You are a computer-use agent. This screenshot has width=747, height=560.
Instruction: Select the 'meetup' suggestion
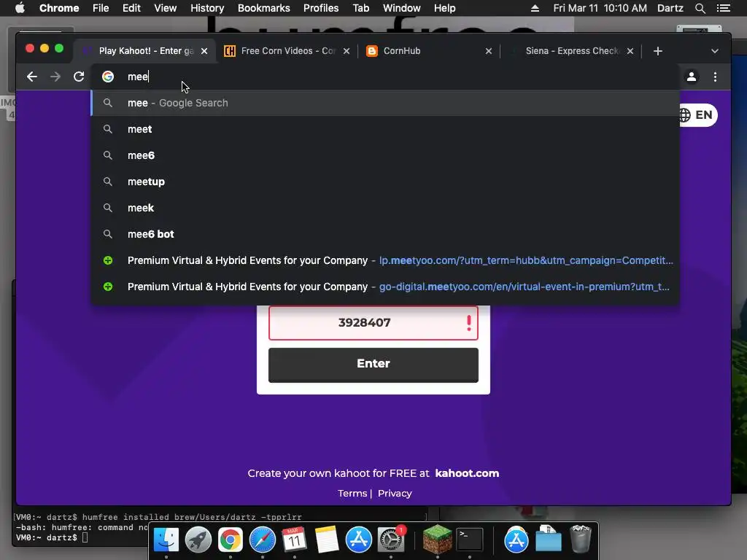coord(385,182)
